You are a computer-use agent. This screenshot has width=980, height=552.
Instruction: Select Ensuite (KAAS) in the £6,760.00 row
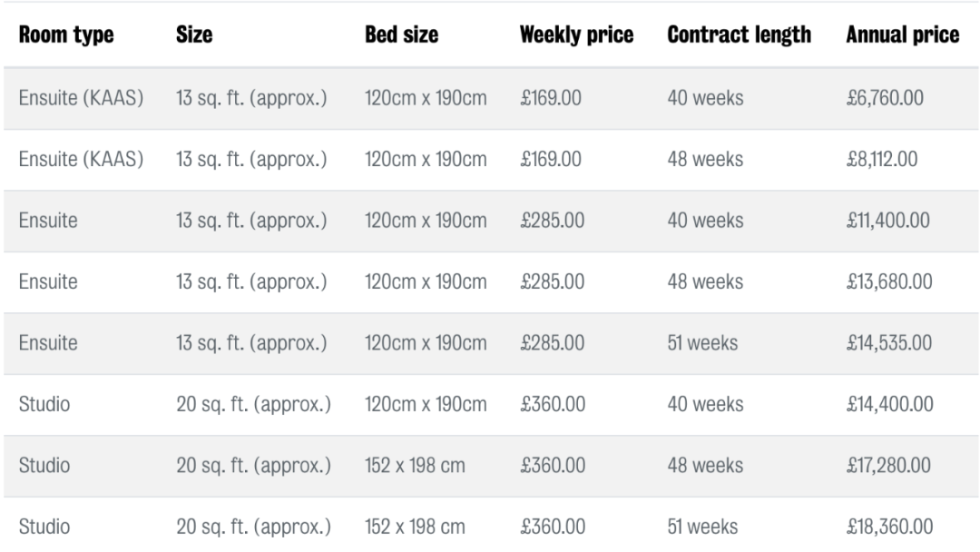81,97
